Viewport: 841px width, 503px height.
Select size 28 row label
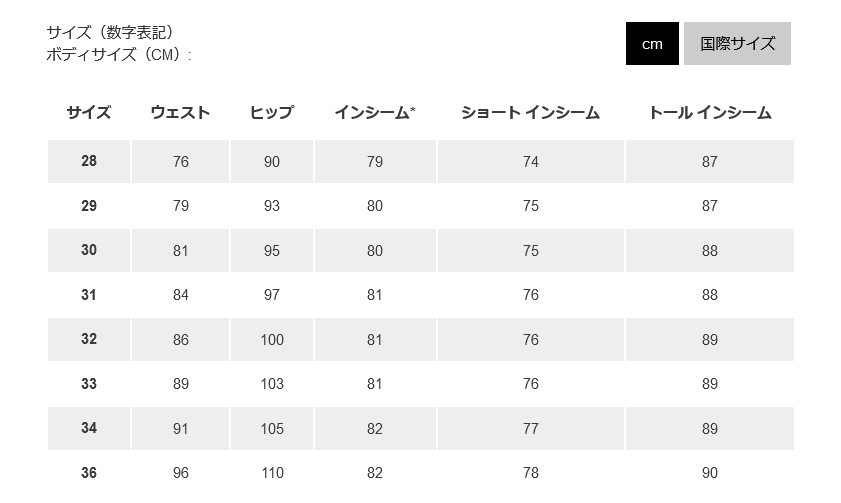pos(89,161)
